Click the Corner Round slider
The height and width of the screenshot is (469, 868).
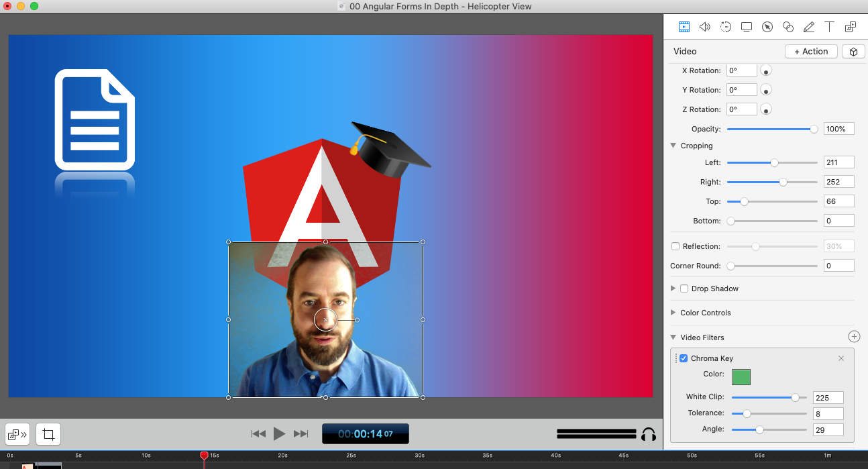point(772,266)
